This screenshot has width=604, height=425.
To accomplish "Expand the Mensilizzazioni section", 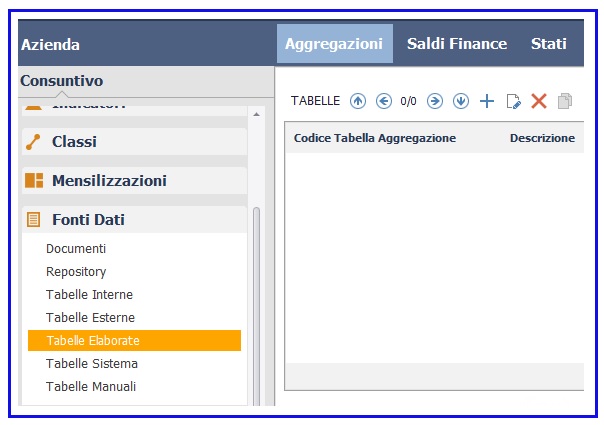I will (x=134, y=181).
